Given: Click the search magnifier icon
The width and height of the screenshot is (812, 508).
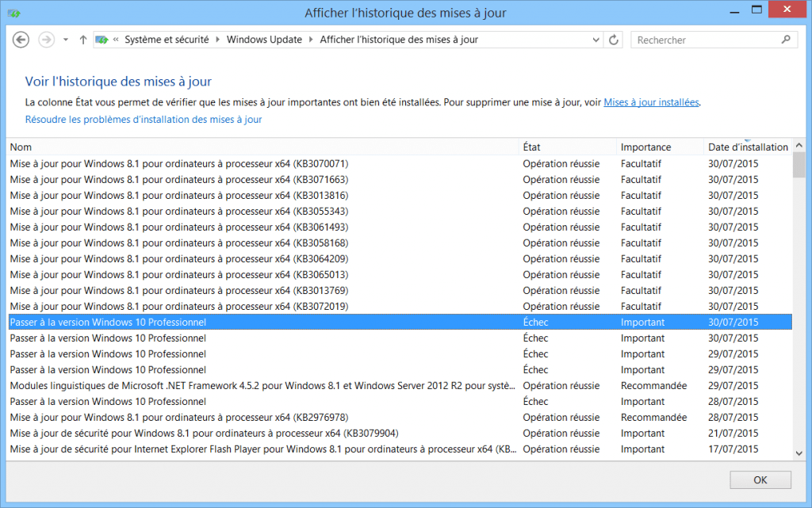Looking at the screenshot, I should coord(786,40).
